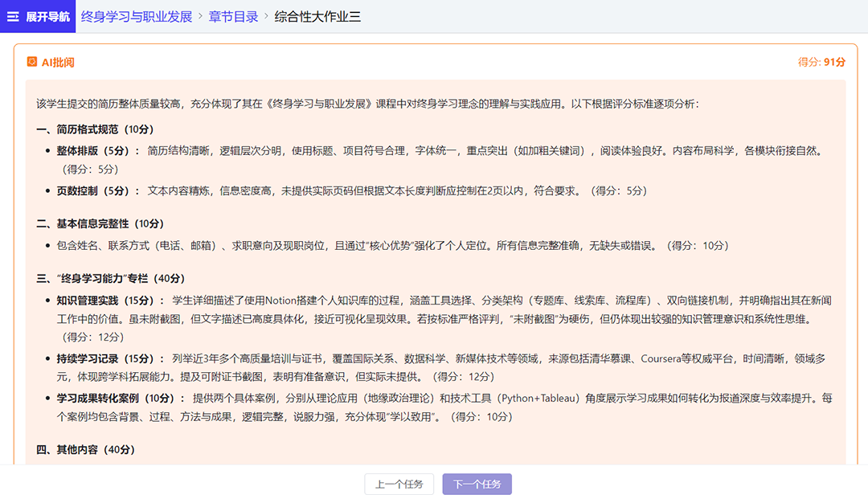Click the hamburger navigation icon

[13, 17]
